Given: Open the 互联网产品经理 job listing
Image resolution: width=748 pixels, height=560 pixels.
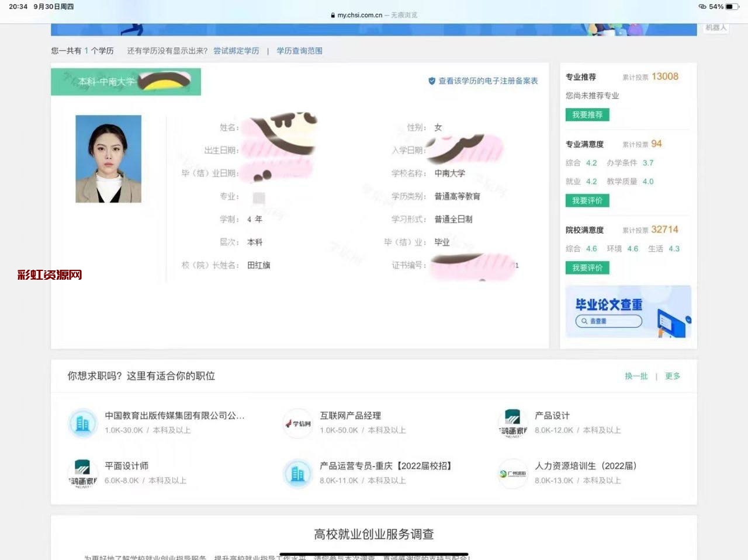Looking at the screenshot, I should point(350,416).
